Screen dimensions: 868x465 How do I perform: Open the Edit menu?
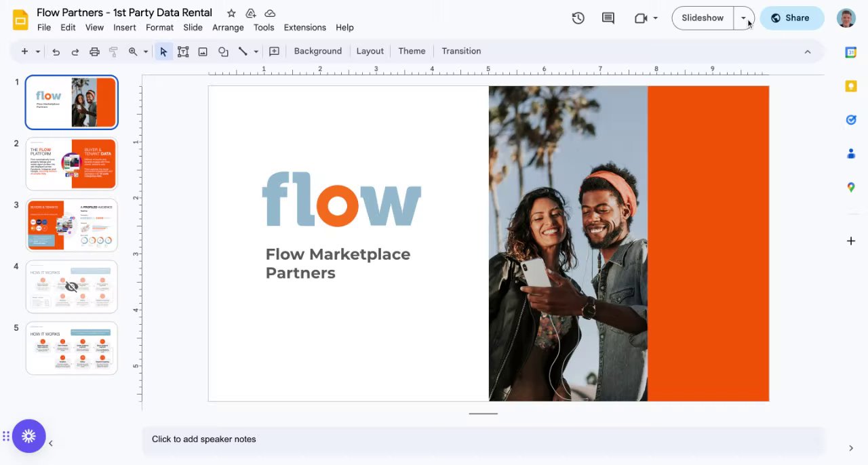click(x=68, y=28)
